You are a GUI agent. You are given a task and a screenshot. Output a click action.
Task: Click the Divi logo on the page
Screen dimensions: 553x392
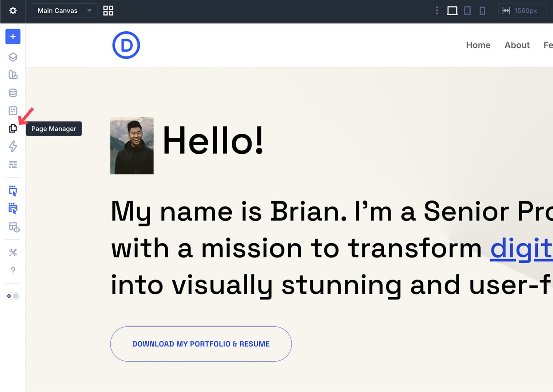[126, 45]
